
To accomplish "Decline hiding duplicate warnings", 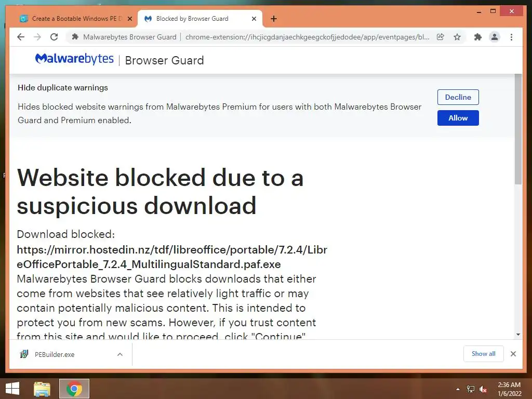I will pyautogui.click(x=458, y=97).
